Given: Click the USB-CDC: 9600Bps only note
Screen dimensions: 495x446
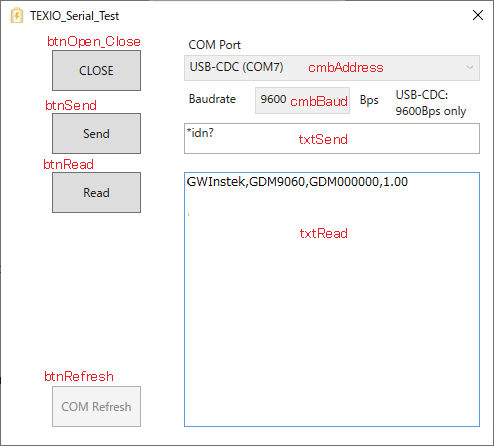Looking at the screenshot, I should 431,103.
